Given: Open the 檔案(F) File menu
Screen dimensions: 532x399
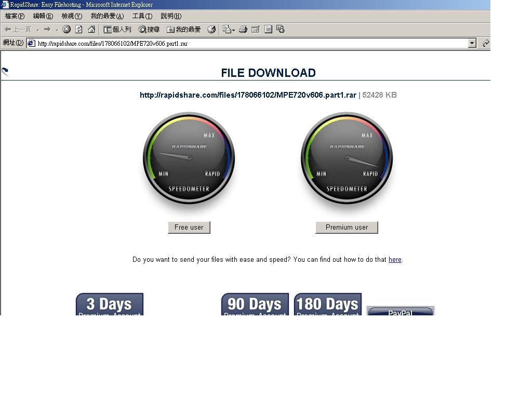Looking at the screenshot, I should tap(15, 16).
